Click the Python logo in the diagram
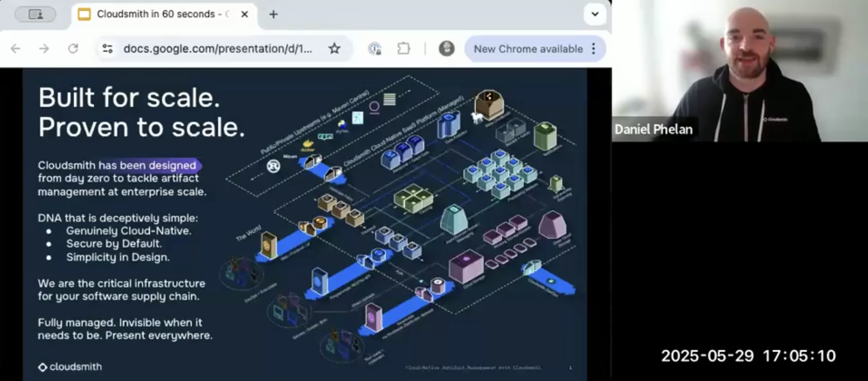 [x=342, y=125]
